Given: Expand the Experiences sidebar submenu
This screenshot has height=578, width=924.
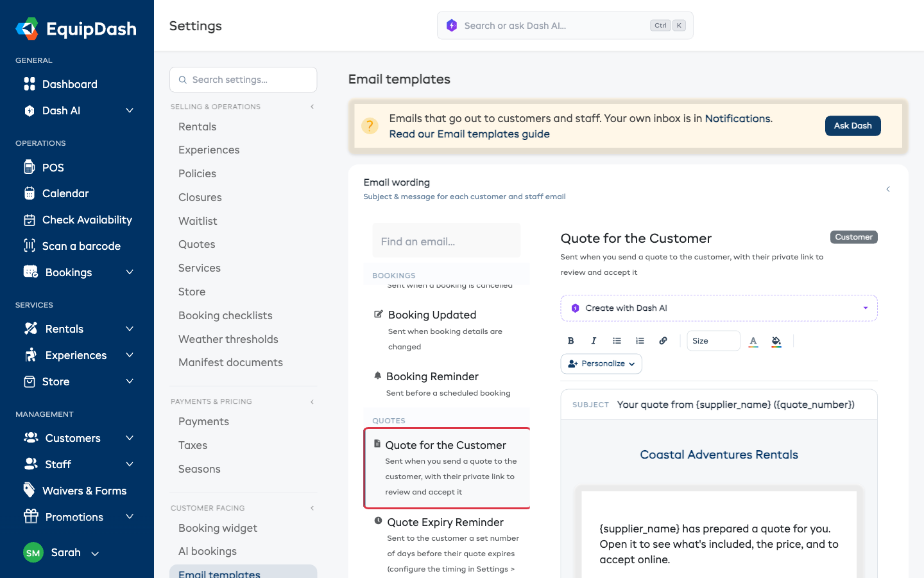Looking at the screenshot, I should (x=130, y=355).
